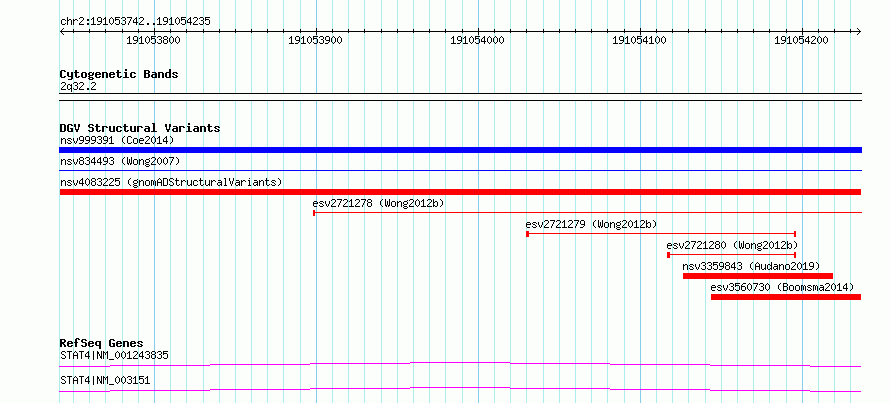Click the 2q32.2 band label
890x403 pixels.
point(77,87)
